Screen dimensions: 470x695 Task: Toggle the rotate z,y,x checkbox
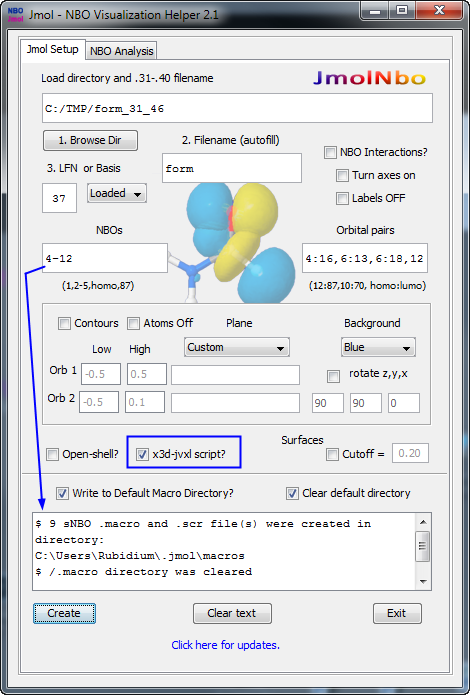click(333, 377)
